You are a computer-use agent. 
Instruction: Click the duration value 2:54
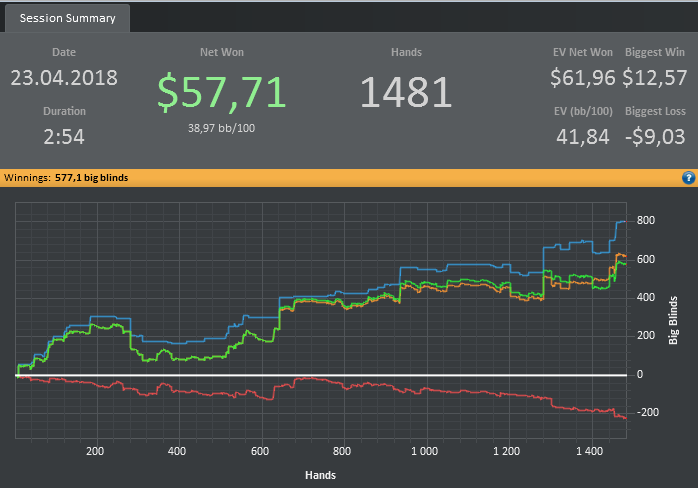[x=64, y=137]
